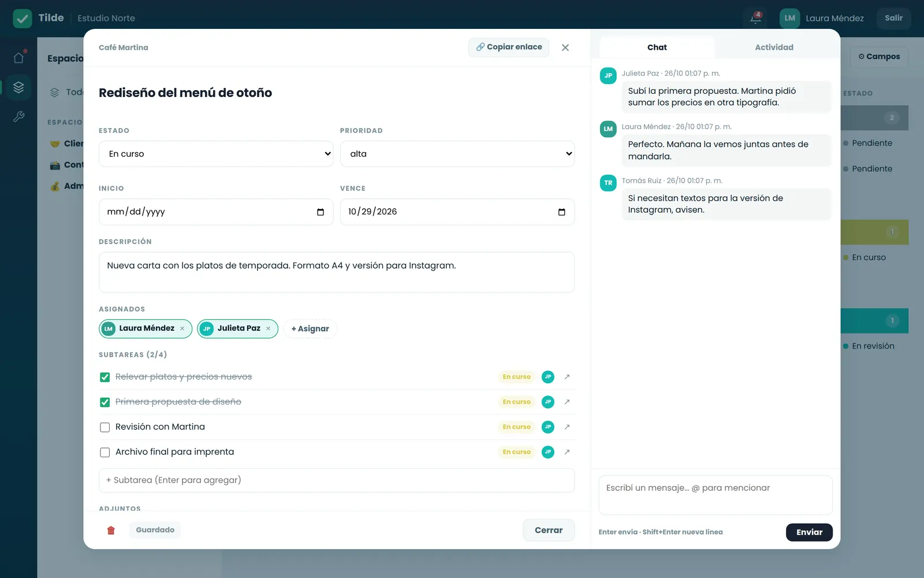Uncheck 'Primera propuesta de diseño' subtask
This screenshot has height=578, width=924.
click(x=105, y=402)
